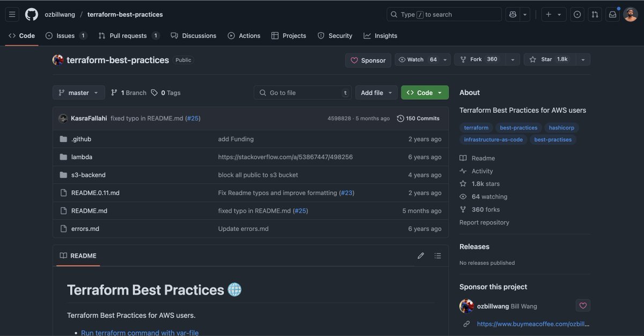Viewport: 644px width, 336px height.
Task: Expand the Watch notifications dropdown arrow
Action: click(x=445, y=60)
